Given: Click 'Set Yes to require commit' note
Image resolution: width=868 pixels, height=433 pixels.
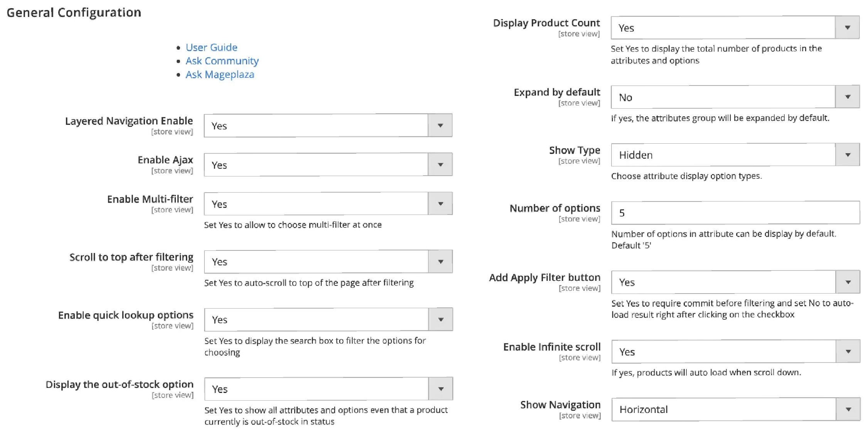Looking at the screenshot, I should [732, 309].
